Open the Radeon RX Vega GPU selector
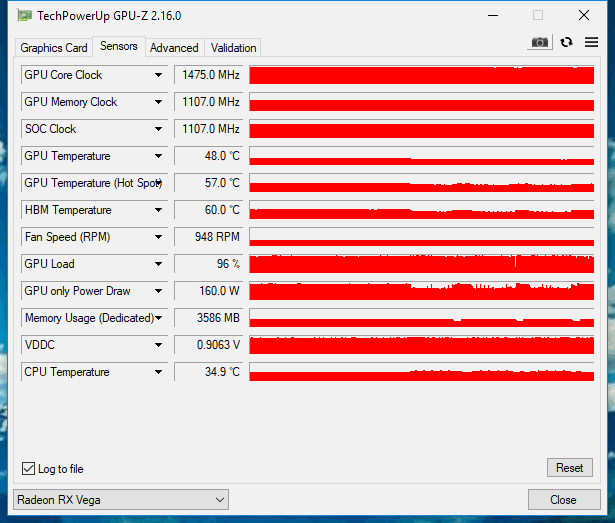 (x=121, y=499)
